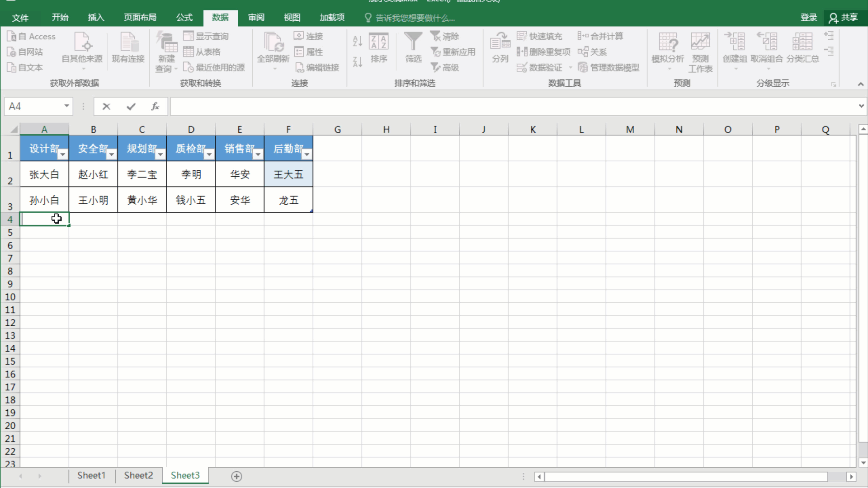Click the Flash Fill (快速填充) button
The width and height of the screenshot is (868, 488).
(x=540, y=36)
